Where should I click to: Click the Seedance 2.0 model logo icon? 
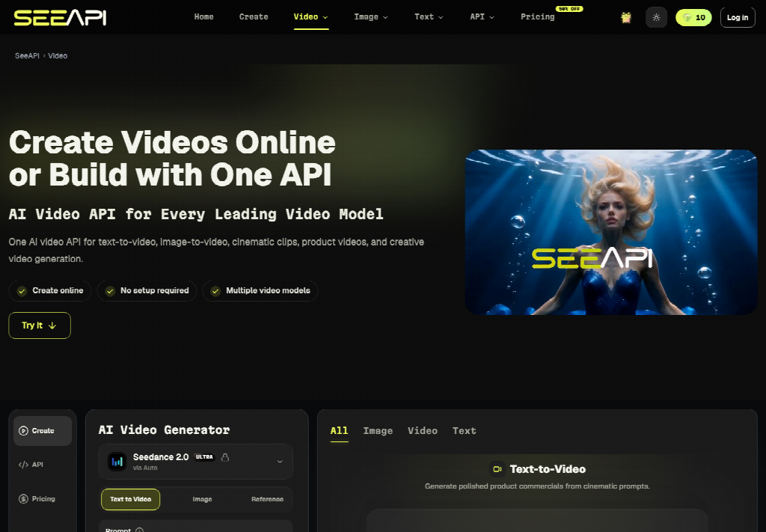click(117, 461)
